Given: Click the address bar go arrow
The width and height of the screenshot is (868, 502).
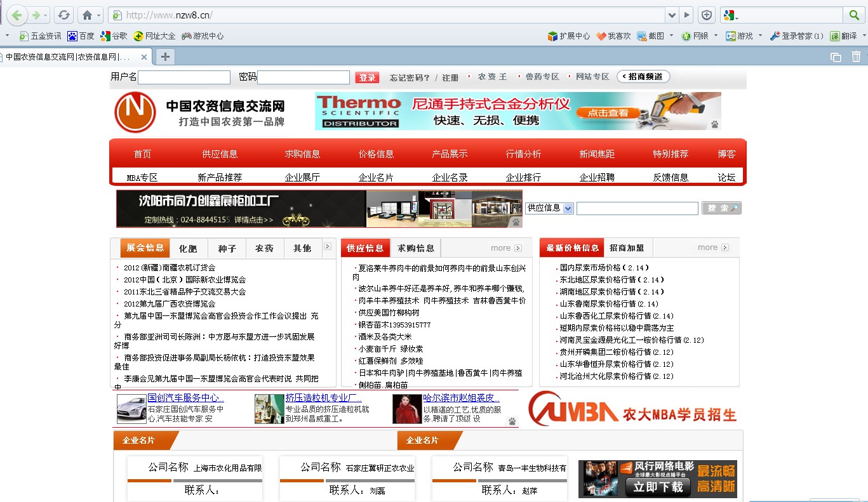Looking at the screenshot, I should click(686, 15).
